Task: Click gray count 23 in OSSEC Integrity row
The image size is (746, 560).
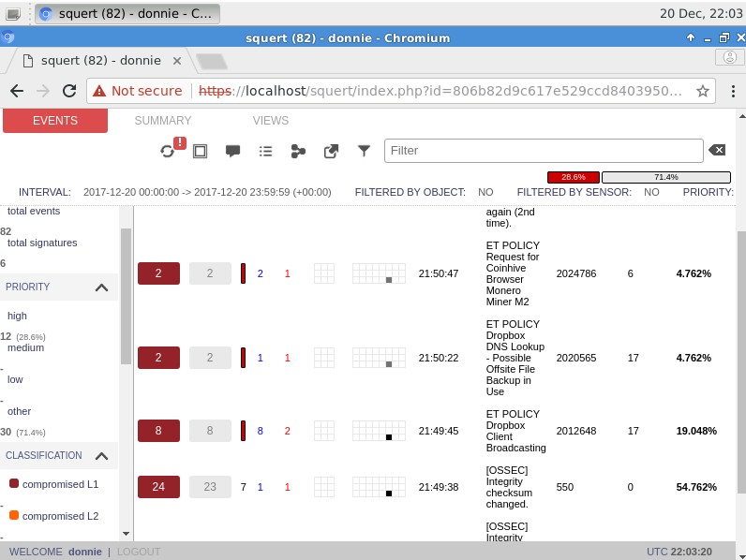Action: point(210,487)
